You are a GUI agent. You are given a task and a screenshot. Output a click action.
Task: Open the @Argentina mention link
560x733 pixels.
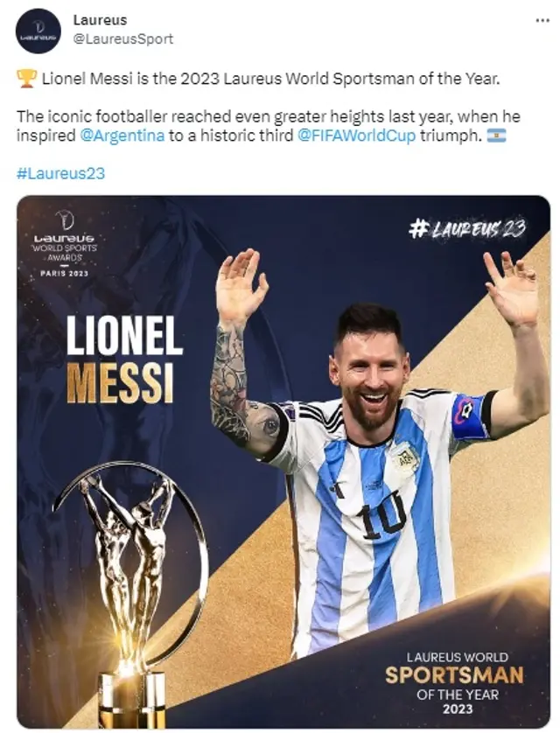click(122, 136)
